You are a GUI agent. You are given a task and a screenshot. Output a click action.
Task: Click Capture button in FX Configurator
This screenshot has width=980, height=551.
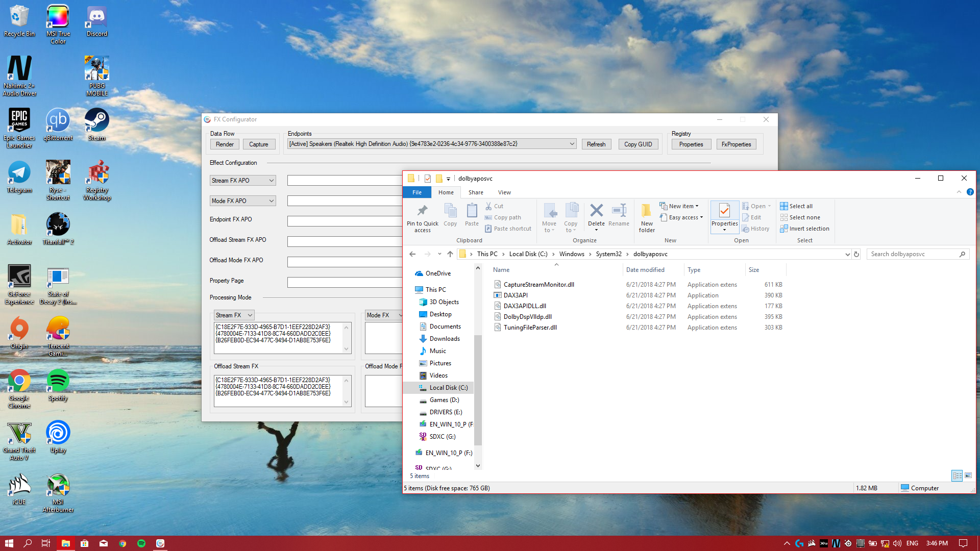tap(259, 144)
